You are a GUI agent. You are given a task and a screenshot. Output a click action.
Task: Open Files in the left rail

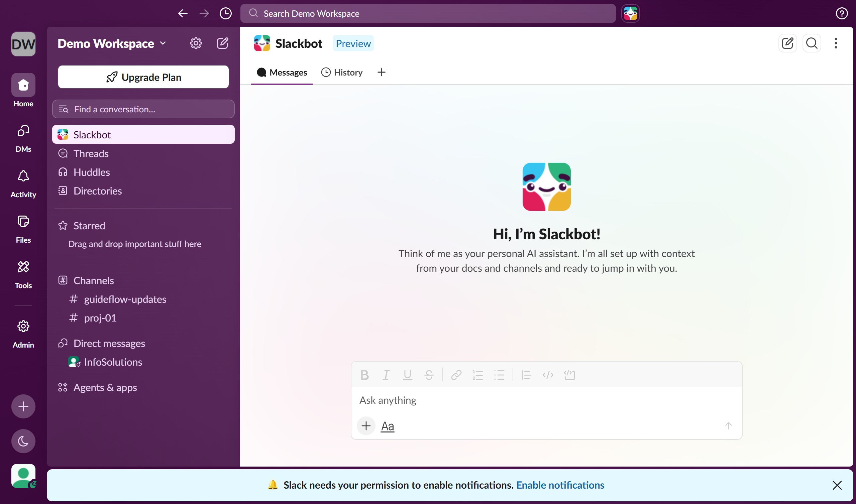pyautogui.click(x=23, y=229)
